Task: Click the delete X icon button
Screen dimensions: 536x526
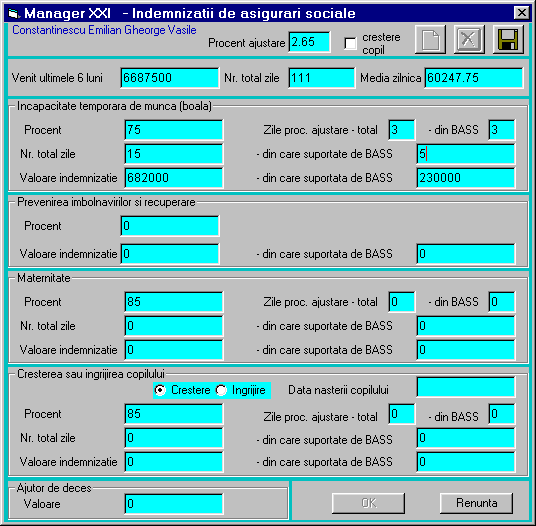Action: click(x=469, y=40)
